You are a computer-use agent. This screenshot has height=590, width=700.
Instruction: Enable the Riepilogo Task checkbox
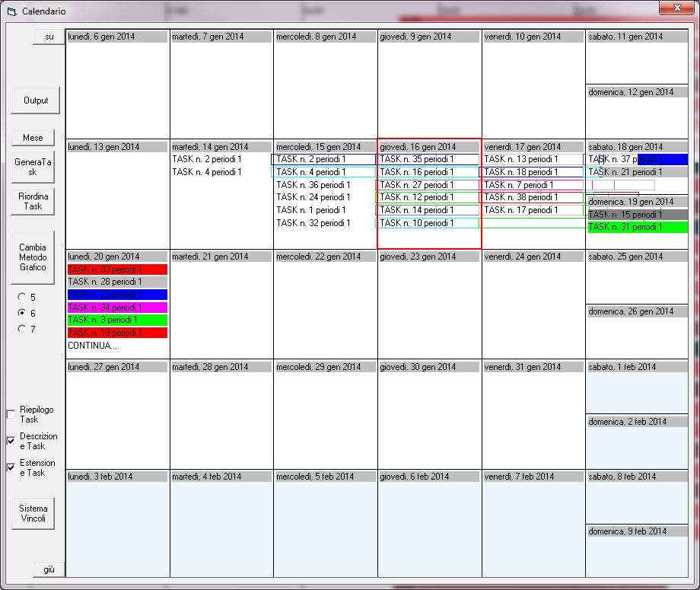[11, 414]
